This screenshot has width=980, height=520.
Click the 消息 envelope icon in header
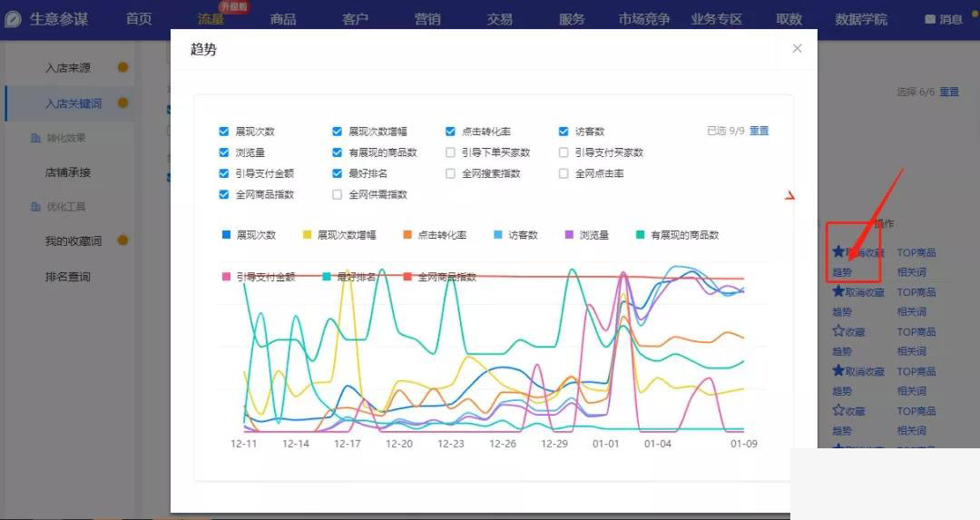click(x=930, y=19)
